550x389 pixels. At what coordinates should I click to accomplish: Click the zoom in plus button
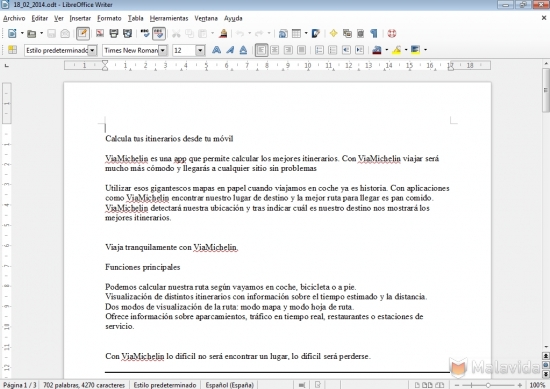pos(519,385)
